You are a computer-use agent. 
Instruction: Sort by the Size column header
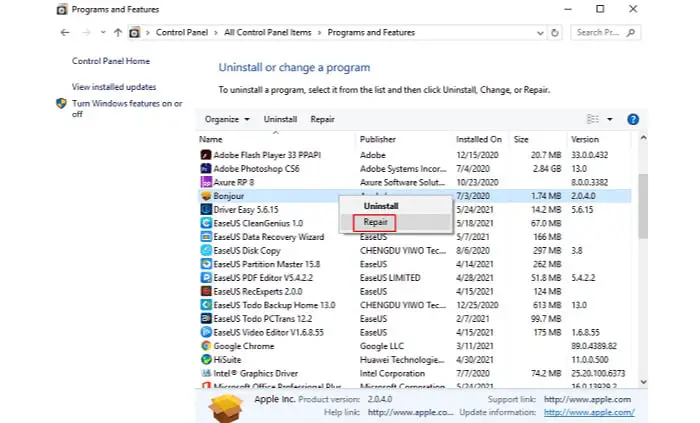521,139
